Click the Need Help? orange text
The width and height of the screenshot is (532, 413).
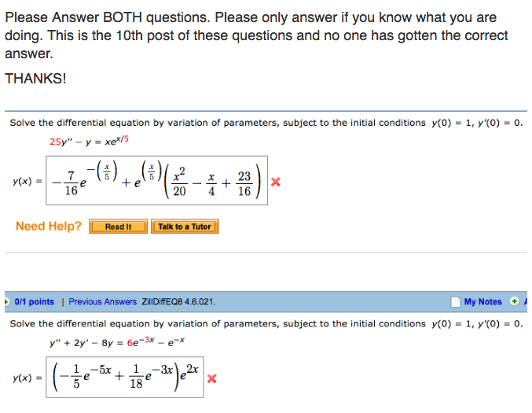click(49, 226)
